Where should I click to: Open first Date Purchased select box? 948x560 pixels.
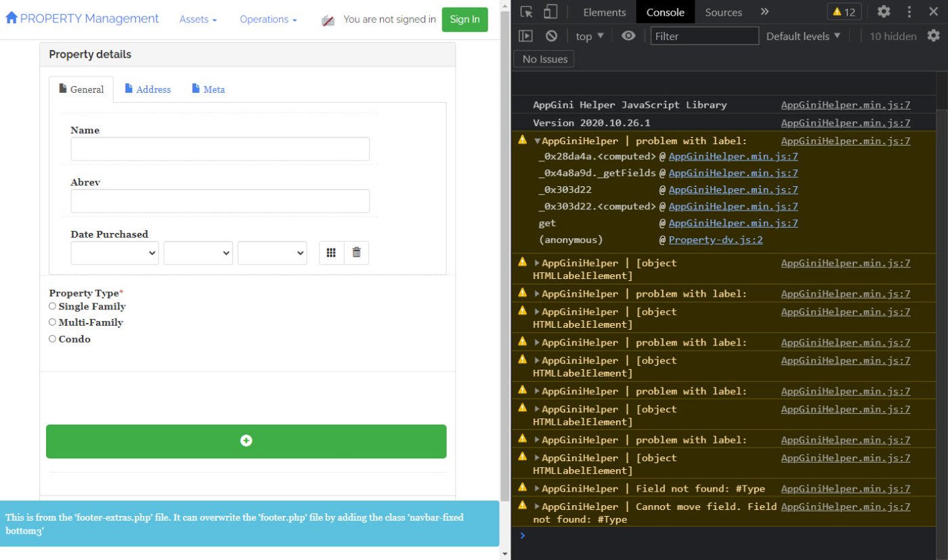pos(114,253)
